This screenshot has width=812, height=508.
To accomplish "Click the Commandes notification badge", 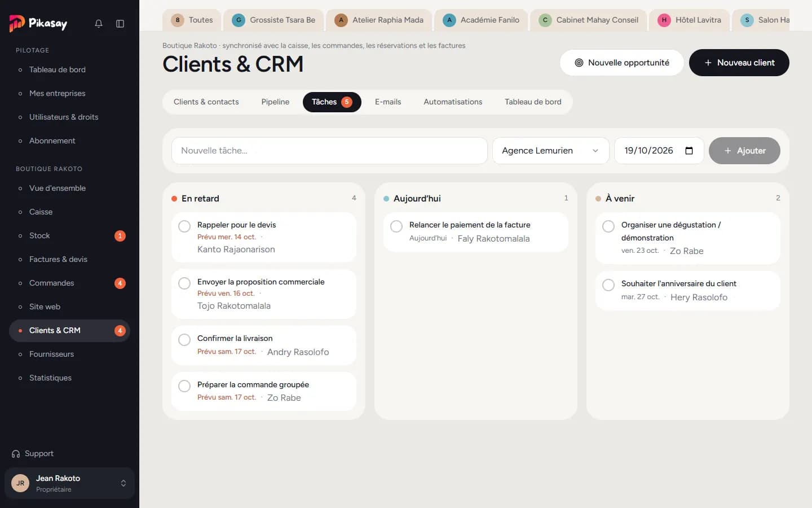I will coord(120,283).
